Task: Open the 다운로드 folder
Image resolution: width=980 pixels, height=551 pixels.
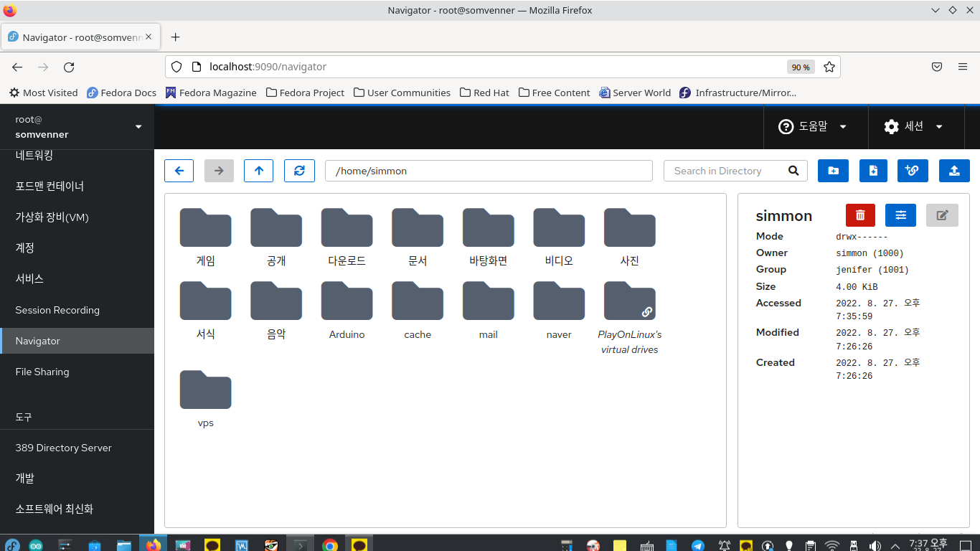Action: [347, 237]
